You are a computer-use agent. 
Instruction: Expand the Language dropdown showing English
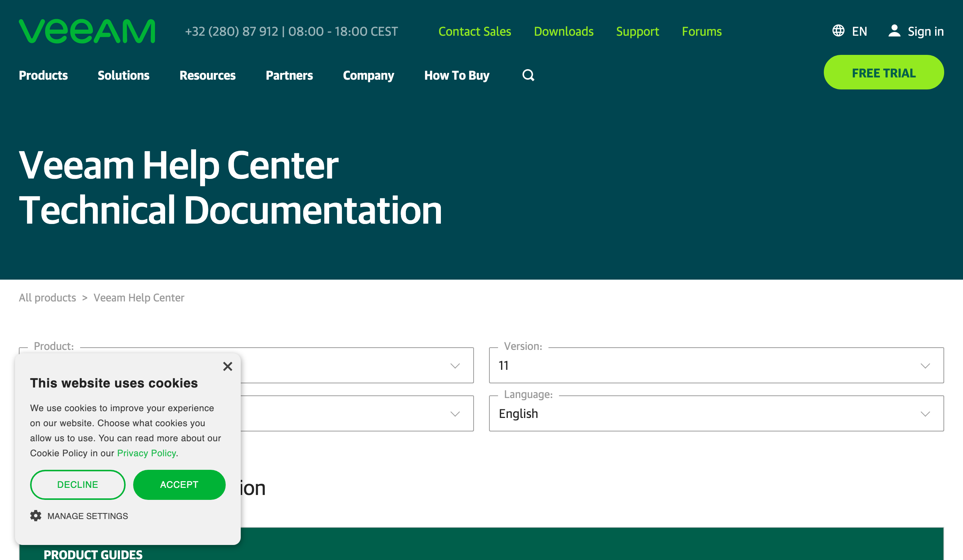pyautogui.click(x=716, y=413)
